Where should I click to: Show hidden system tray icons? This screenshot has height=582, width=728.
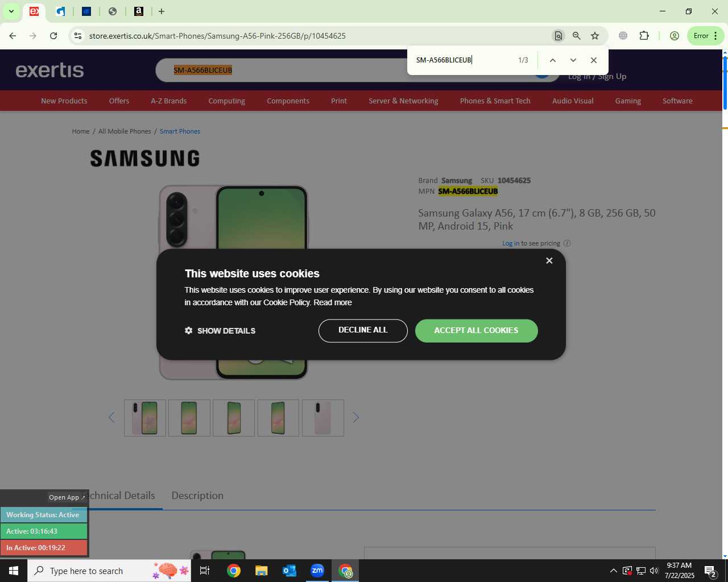coord(613,571)
